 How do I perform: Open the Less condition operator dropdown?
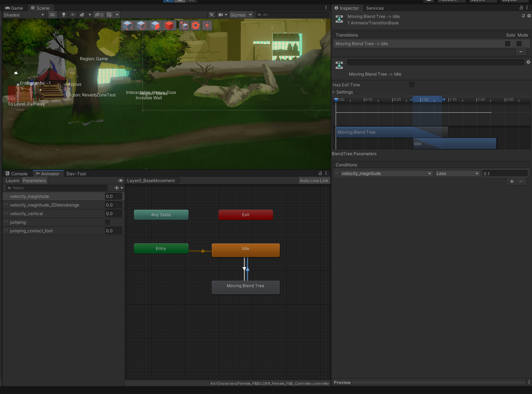[x=457, y=173]
